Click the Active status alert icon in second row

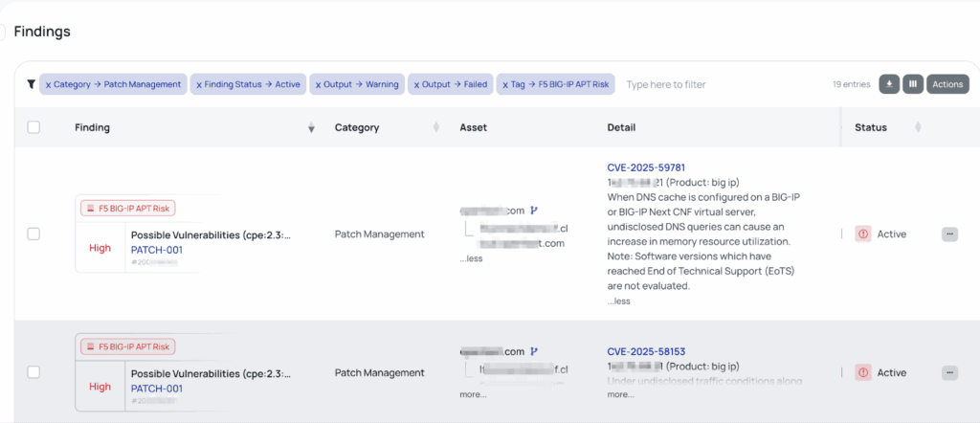pos(863,372)
